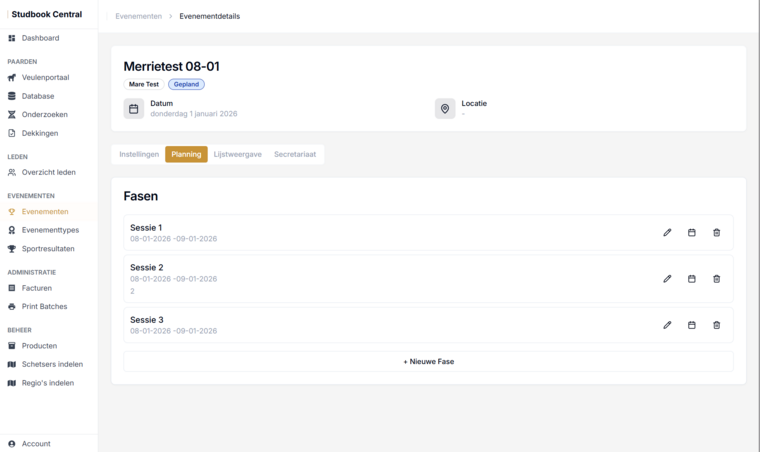Screen dimensions: 760x452
Task: Click the Schetsers indelen map icon
Action: pos(12,364)
